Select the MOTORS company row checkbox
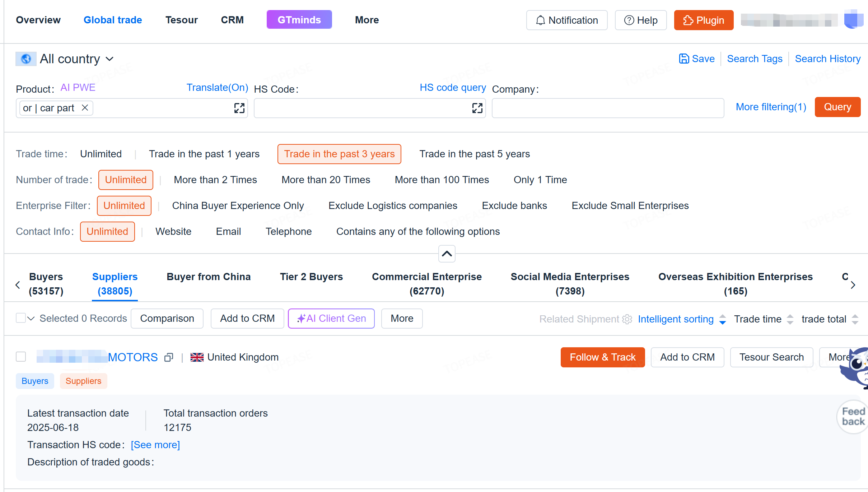 coord(21,357)
